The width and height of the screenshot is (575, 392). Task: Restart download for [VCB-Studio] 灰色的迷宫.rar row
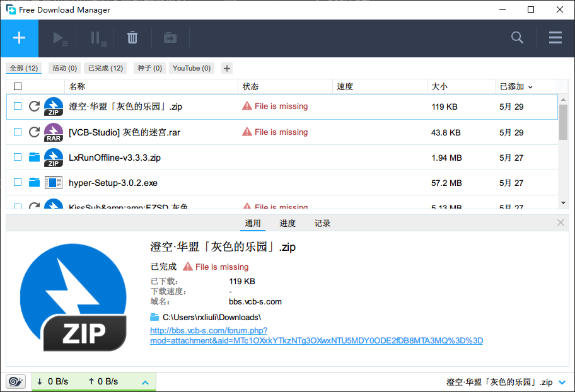tap(34, 132)
